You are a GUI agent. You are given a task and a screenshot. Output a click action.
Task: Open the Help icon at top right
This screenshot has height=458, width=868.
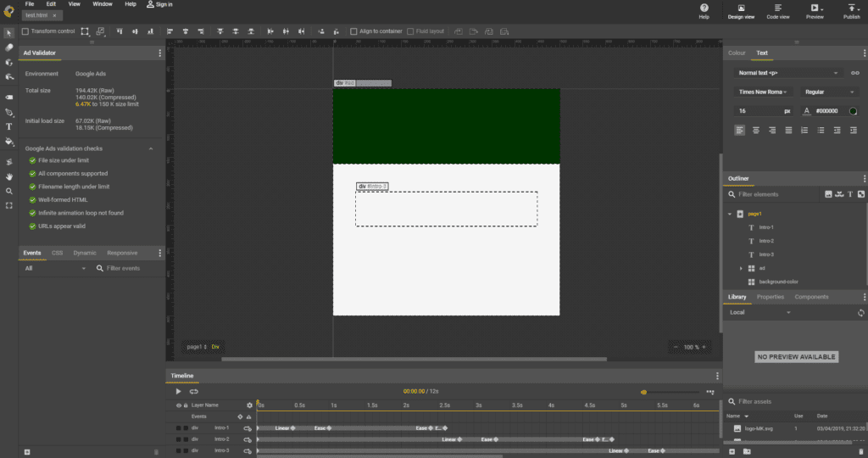(704, 10)
